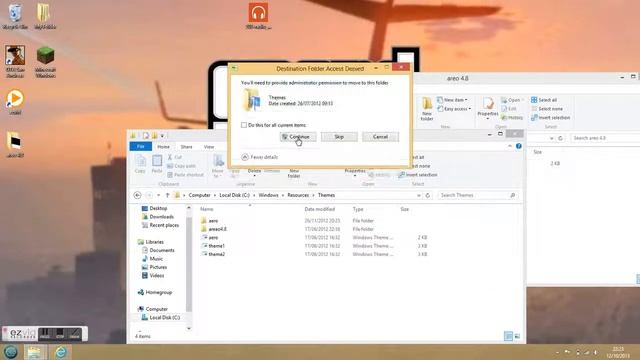Click Cut in the Themes window ribbon
This screenshot has height=360, width=640.
coord(175,157)
